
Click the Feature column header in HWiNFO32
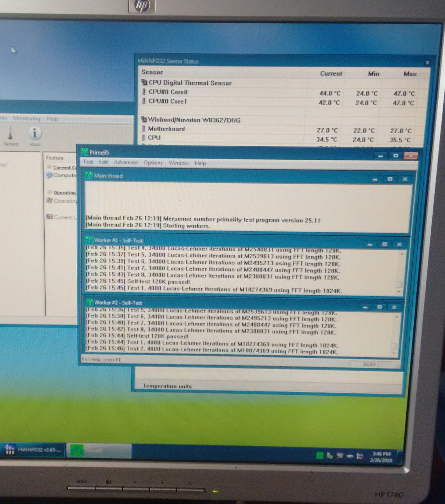(x=55, y=158)
